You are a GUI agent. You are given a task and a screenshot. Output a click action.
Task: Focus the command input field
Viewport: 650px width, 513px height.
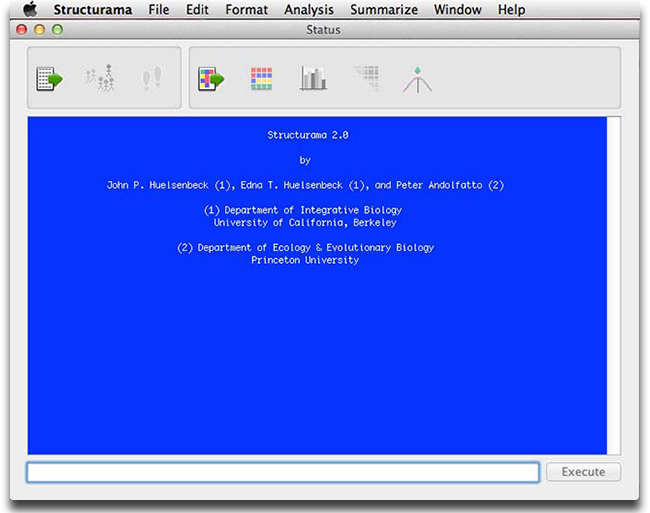pos(283,472)
